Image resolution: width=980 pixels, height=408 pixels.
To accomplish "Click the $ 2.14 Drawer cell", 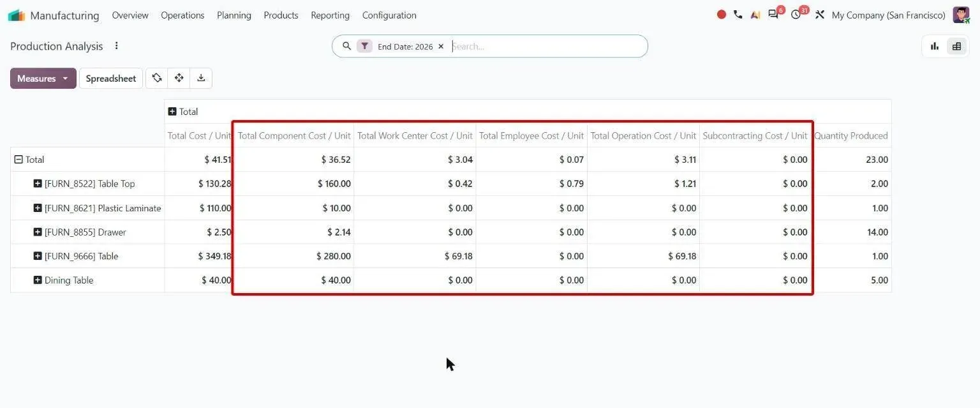I will coord(294,232).
